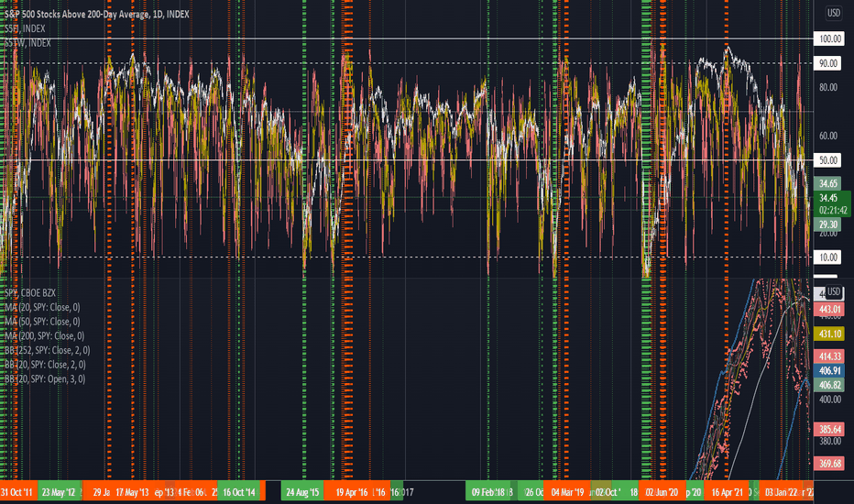This screenshot has width=854, height=504.
Task: Click the 60.00 axis value
Action: [827, 136]
